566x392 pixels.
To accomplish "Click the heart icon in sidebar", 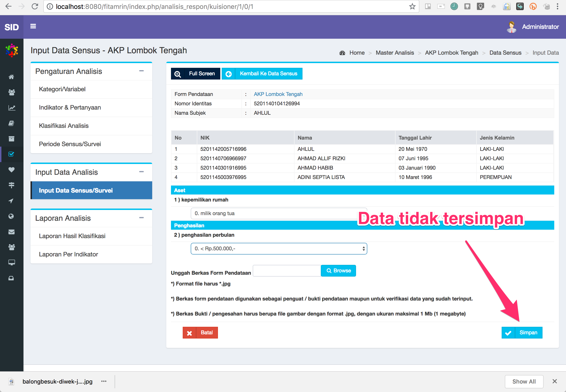I will click(x=11, y=170).
